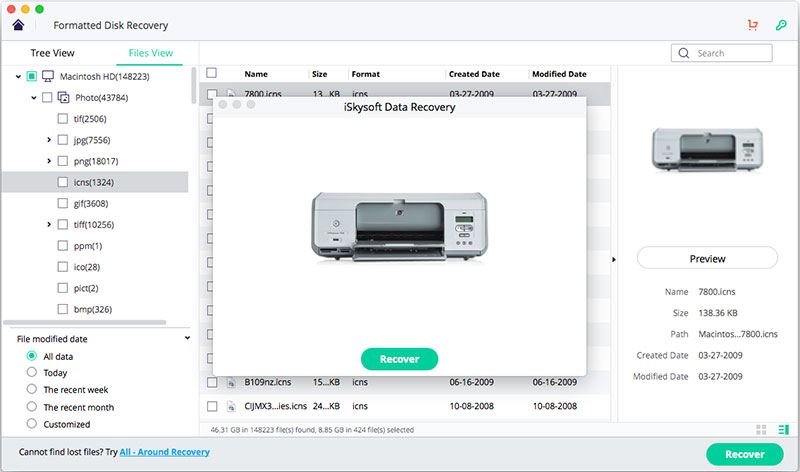This screenshot has height=472, width=800.
Task: Select The recent month radio button
Action: pyautogui.click(x=32, y=407)
